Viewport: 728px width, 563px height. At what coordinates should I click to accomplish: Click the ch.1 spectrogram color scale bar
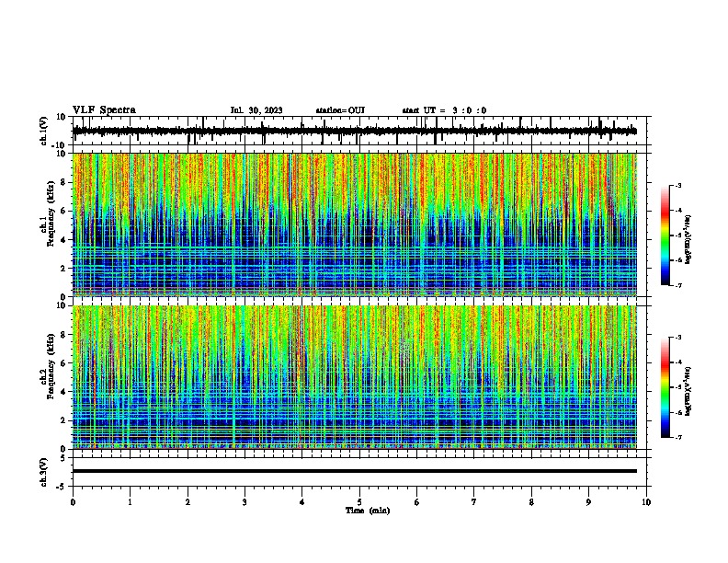665,236
